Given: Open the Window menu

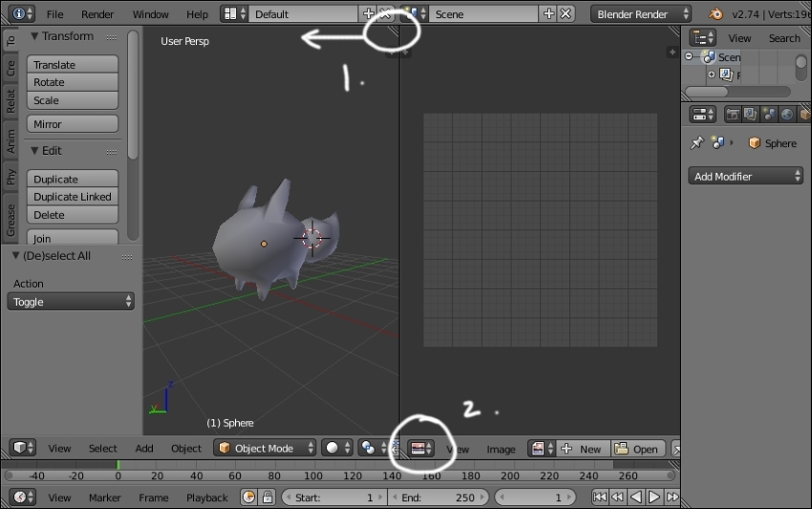Looking at the screenshot, I should coord(150,14).
